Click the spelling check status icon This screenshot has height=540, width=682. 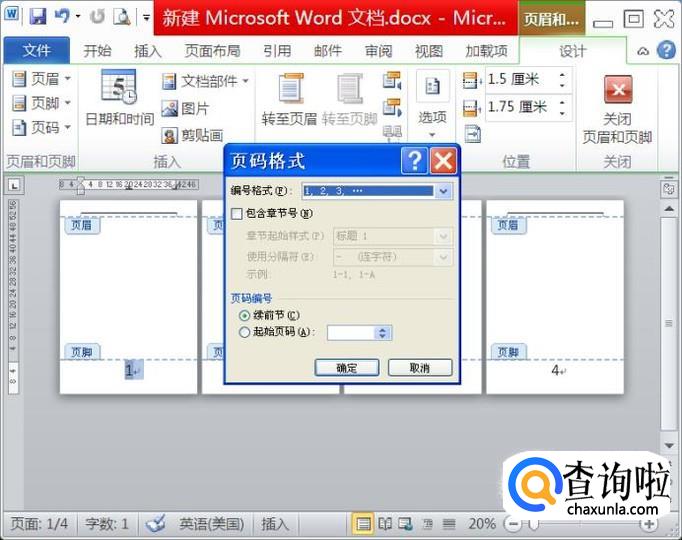click(155, 523)
